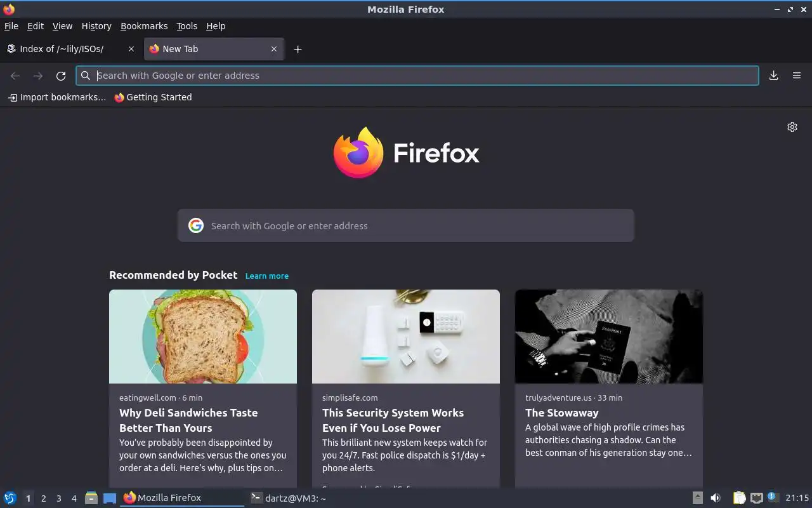Close the Index of /~lily/ISOs/ tab
Image resolution: width=812 pixels, height=508 pixels.
coord(131,49)
